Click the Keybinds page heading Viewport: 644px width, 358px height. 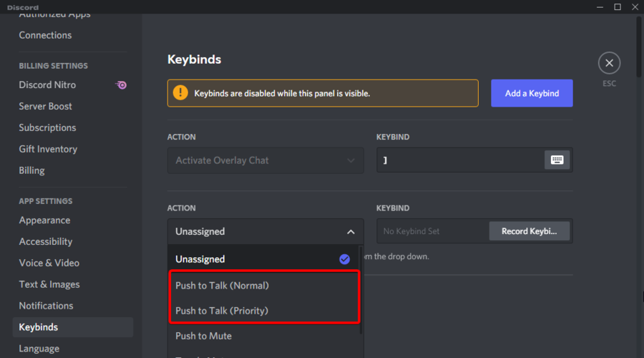pos(194,59)
